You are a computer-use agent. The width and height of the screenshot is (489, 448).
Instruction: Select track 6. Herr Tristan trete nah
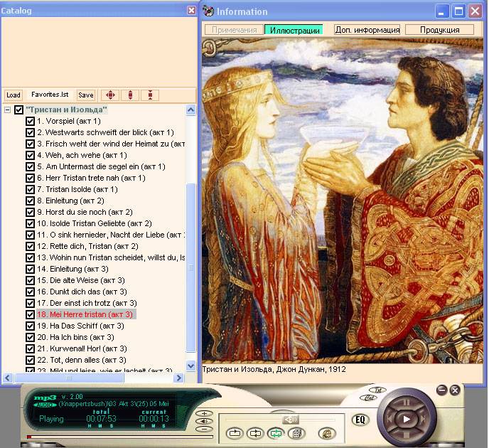[91, 178]
